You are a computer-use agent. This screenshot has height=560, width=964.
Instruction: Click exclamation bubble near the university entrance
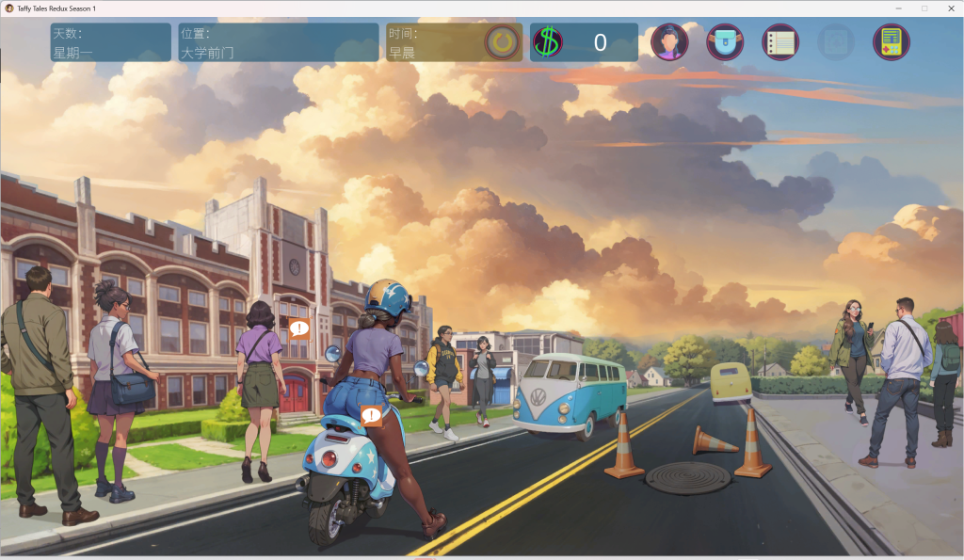(x=299, y=328)
